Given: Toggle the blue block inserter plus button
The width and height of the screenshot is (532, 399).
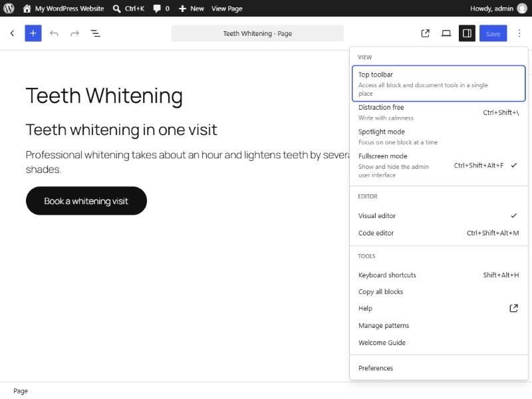Looking at the screenshot, I should (x=33, y=33).
